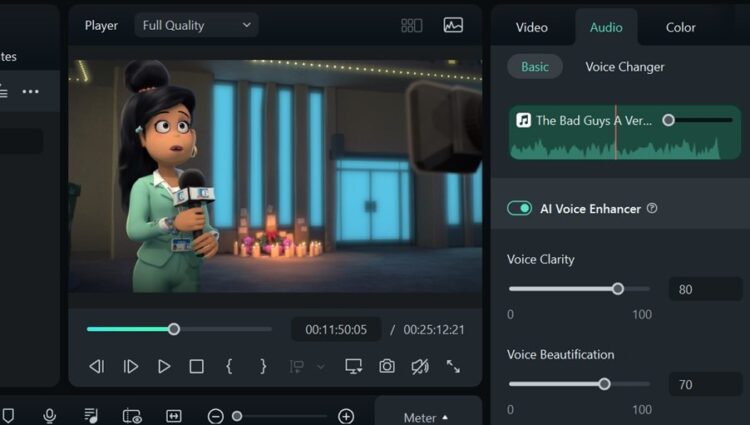Image resolution: width=750 pixels, height=425 pixels.
Task: Click the timeline zoom slider handle
Action: point(237,416)
